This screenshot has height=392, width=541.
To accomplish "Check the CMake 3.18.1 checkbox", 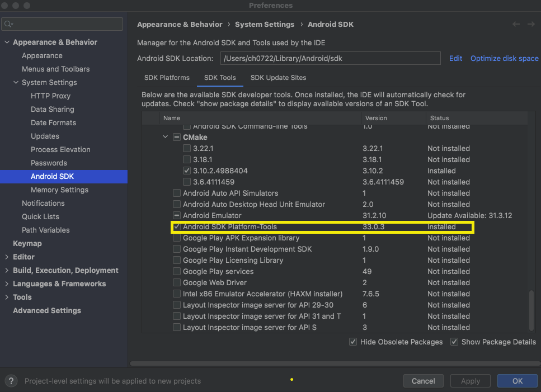I will [x=187, y=159].
